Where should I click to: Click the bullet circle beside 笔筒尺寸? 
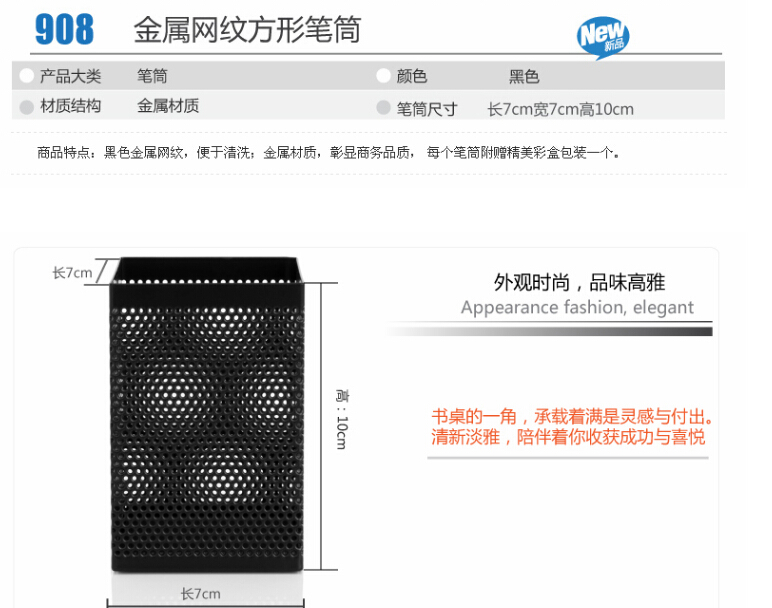click(383, 108)
